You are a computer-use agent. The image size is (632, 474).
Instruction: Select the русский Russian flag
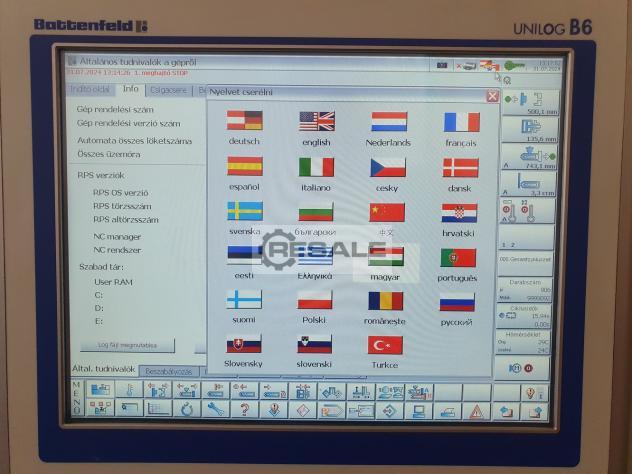pos(457,301)
